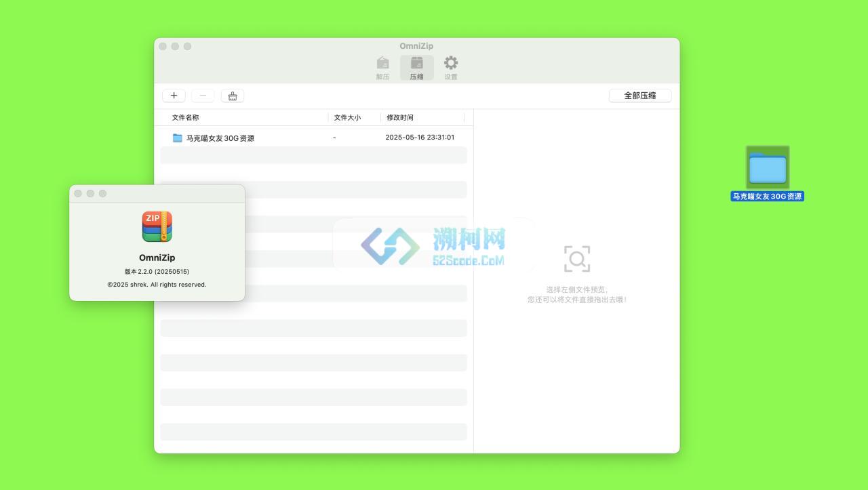Image resolution: width=868 pixels, height=490 pixels.
Task: Add a file with the plus button
Action: pos(174,96)
